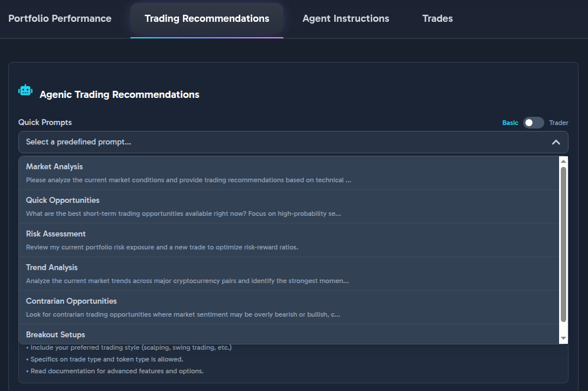Click the 'Select a predefined prompt...' dropdown field
Viewport: 588px width, 391px height.
283,142
